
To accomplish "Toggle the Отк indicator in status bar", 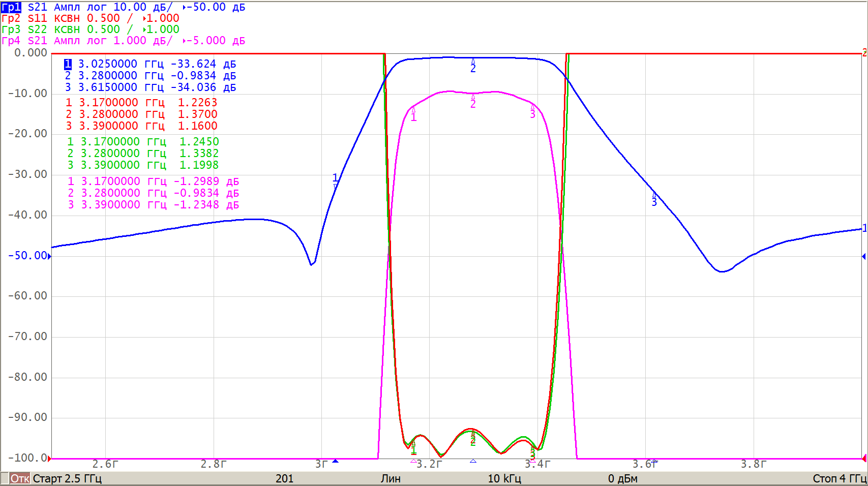I will coord(20,478).
